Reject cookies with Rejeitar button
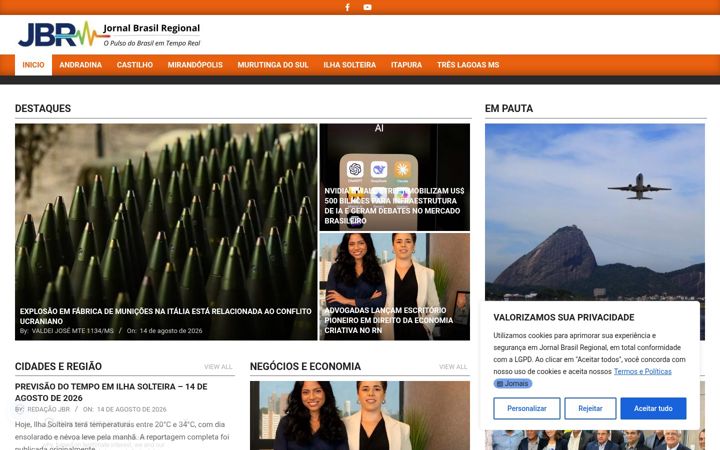 pyautogui.click(x=590, y=408)
